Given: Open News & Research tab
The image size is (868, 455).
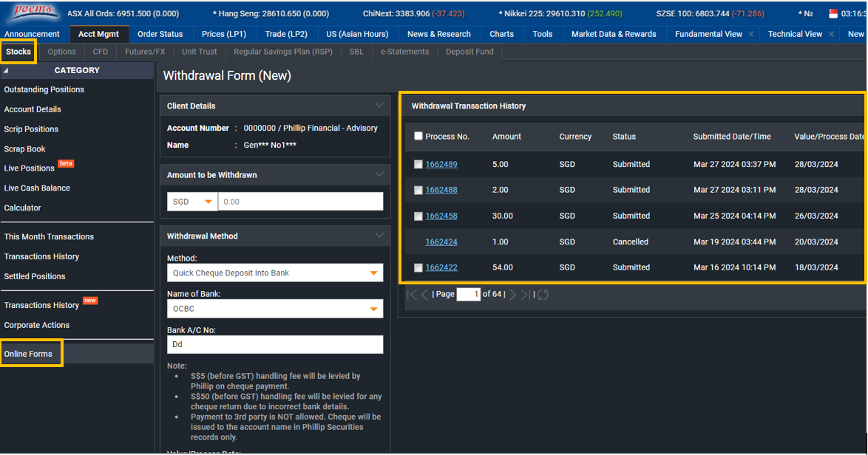Looking at the screenshot, I should [439, 34].
